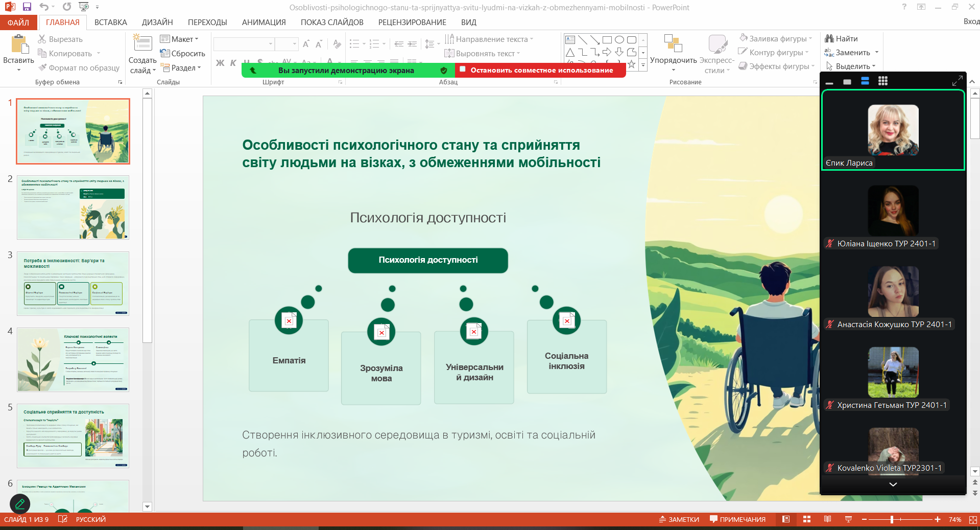The image size is (980, 530).
Task: Click the Вырезать (Cut) scissors icon
Action: point(42,39)
